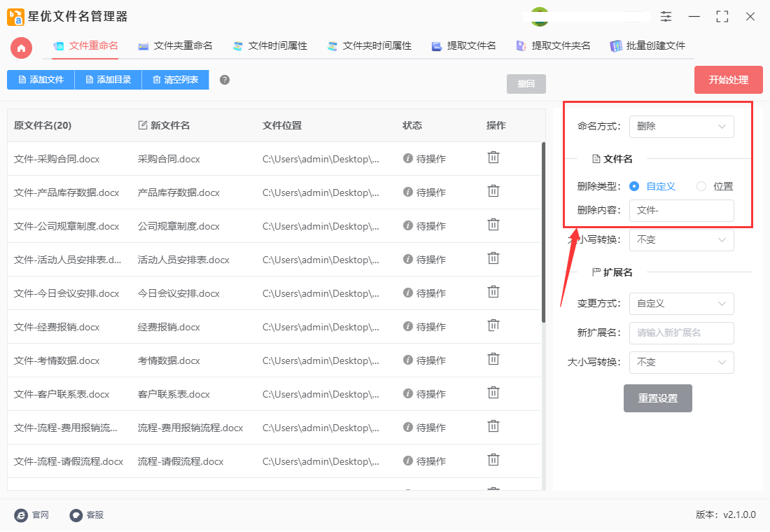This screenshot has width=770, height=532.
Task: Switch to 批量创建文件 tab
Action: (647, 46)
